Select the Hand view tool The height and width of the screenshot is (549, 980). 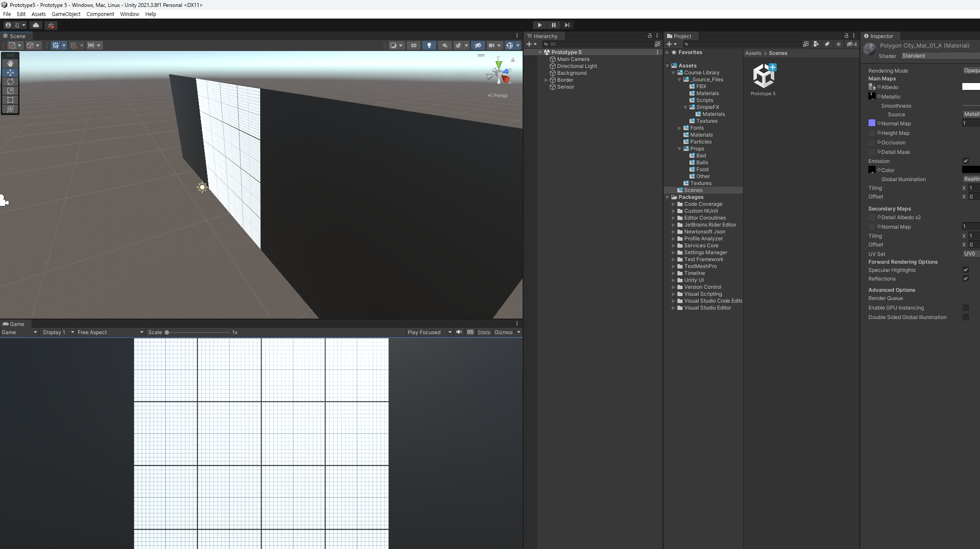pos(10,63)
